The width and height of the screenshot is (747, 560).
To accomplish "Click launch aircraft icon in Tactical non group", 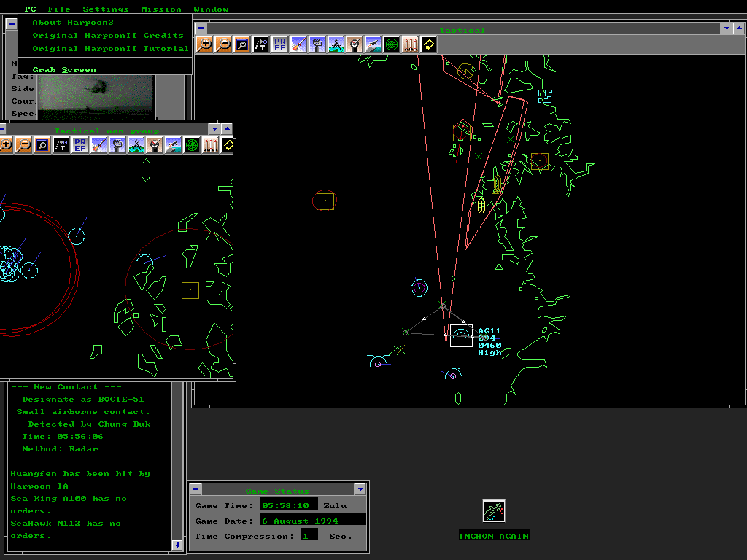I will (x=173, y=145).
